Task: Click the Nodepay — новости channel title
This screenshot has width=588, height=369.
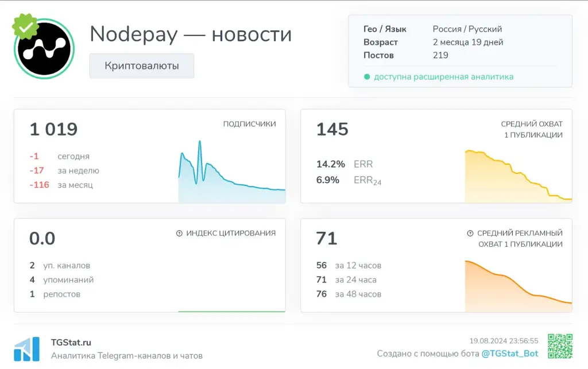Action: pos(191,34)
